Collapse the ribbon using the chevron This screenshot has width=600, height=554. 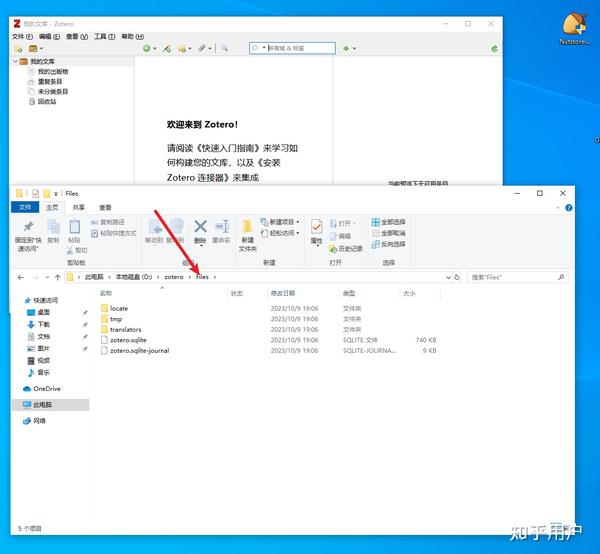558,208
